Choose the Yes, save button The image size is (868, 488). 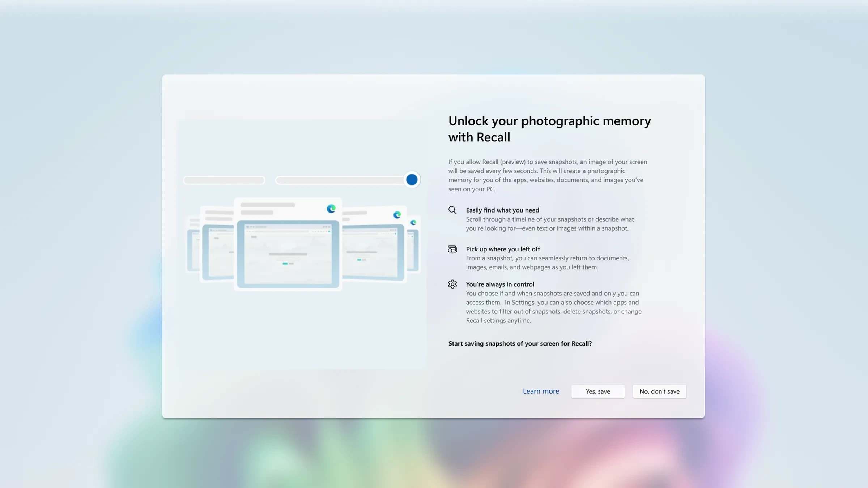(x=598, y=391)
